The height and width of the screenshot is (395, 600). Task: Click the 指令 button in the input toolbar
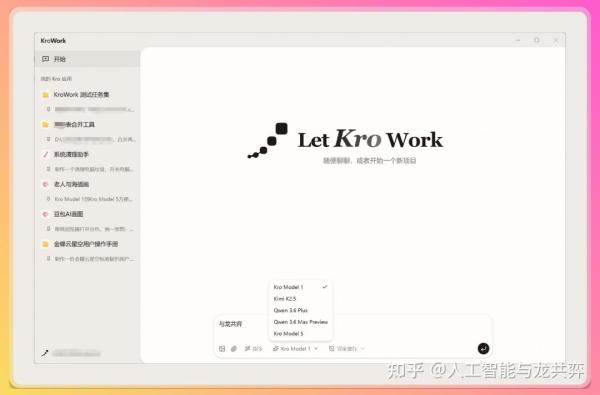click(253, 349)
